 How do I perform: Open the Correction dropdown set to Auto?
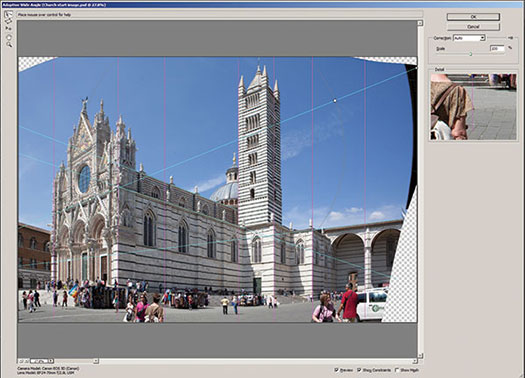tap(469, 38)
